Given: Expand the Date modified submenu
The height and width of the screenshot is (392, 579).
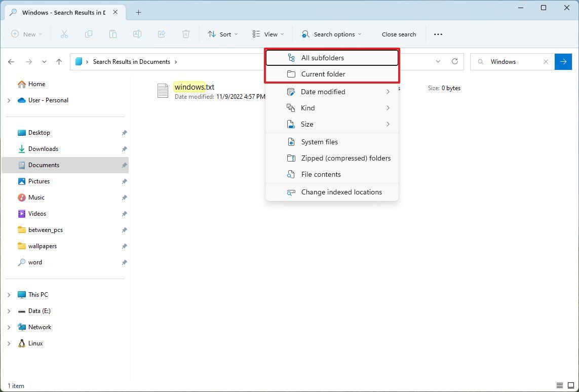Looking at the screenshot, I should click(323, 92).
